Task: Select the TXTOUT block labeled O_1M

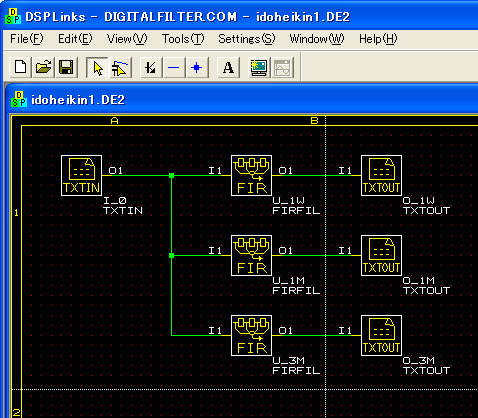Action: (x=381, y=255)
